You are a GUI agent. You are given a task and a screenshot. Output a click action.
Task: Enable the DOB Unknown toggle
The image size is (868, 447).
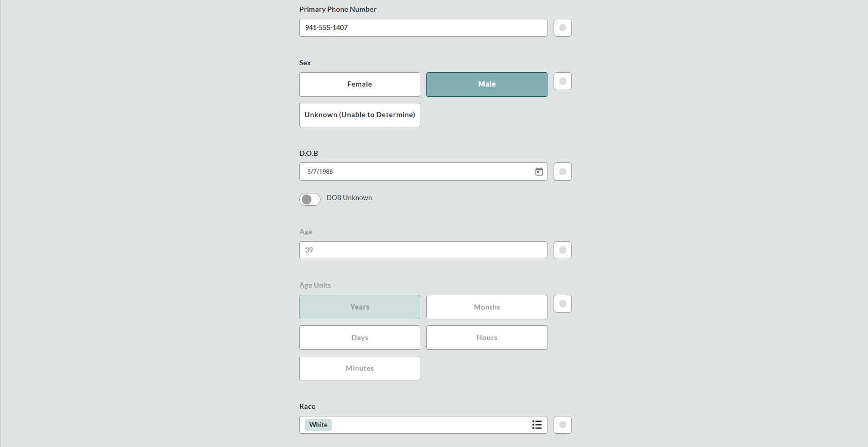309,199
